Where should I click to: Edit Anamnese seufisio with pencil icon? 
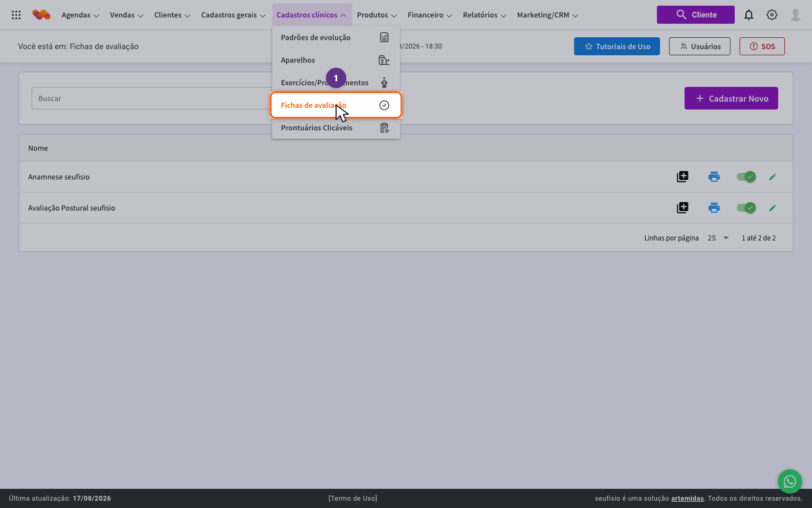773,177
